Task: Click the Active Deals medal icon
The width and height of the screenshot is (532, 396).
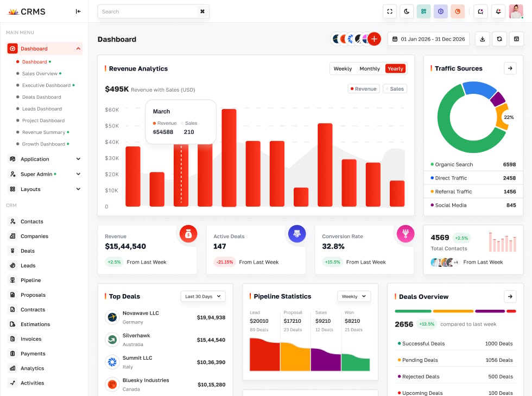Action: click(x=297, y=234)
